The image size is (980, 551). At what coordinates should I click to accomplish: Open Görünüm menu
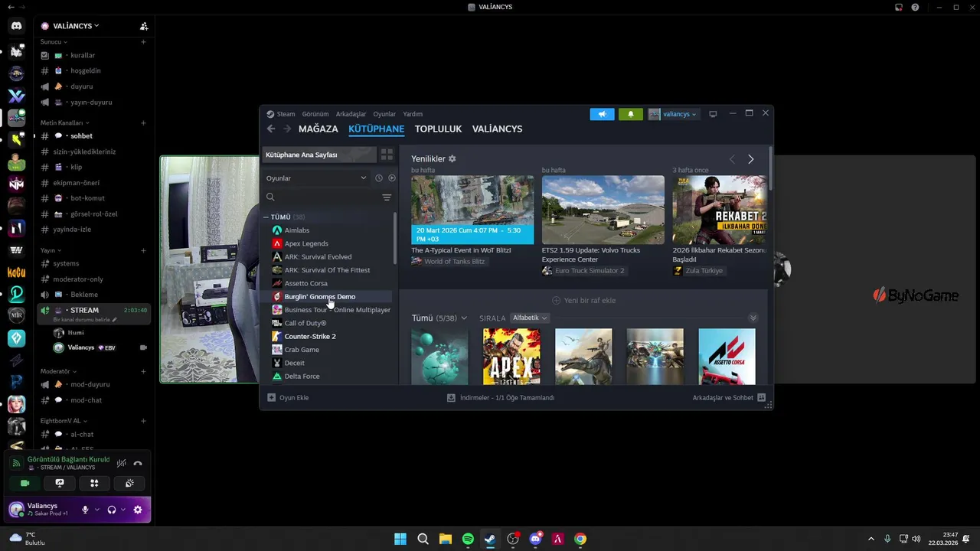[x=315, y=114]
